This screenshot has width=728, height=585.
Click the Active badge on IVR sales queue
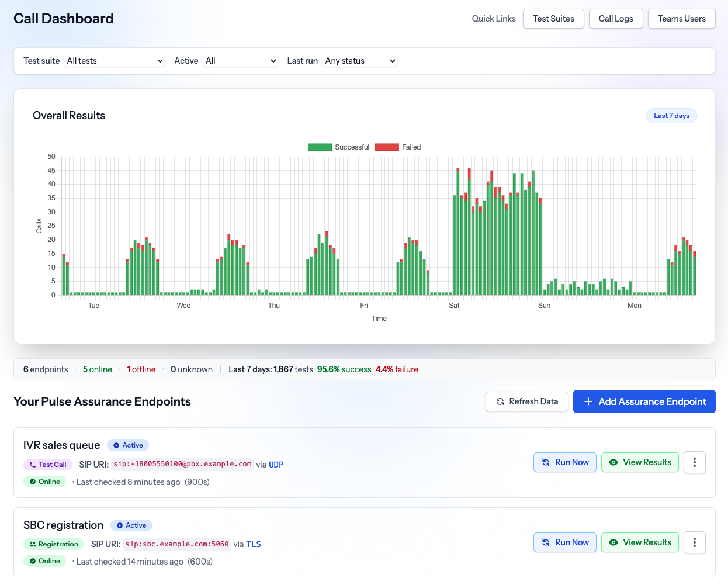click(128, 445)
